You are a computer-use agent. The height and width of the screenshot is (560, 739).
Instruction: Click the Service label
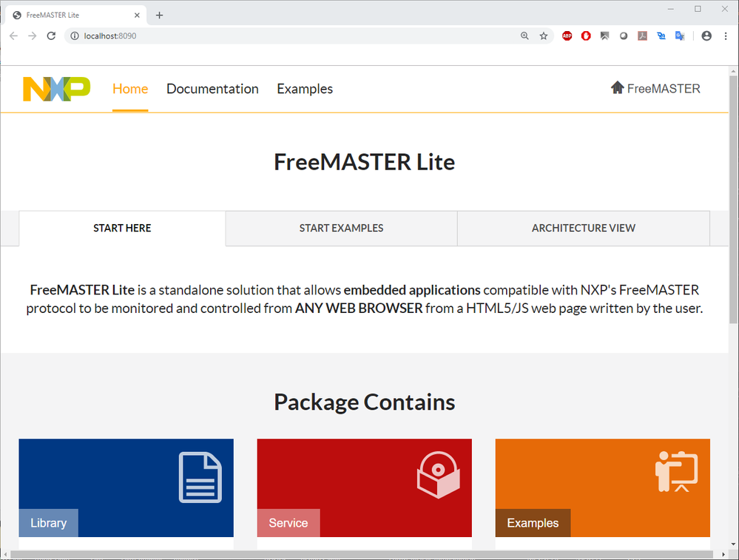(x=288, y=523)
